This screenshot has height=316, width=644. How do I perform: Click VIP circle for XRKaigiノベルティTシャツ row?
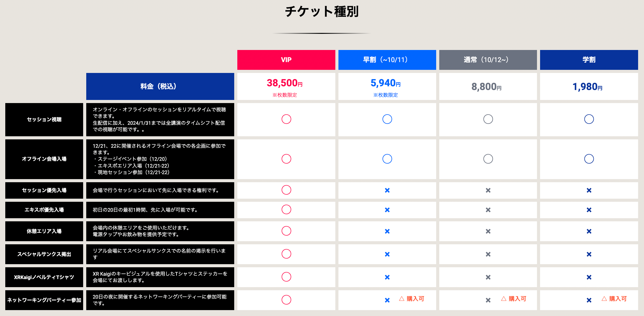286,277
